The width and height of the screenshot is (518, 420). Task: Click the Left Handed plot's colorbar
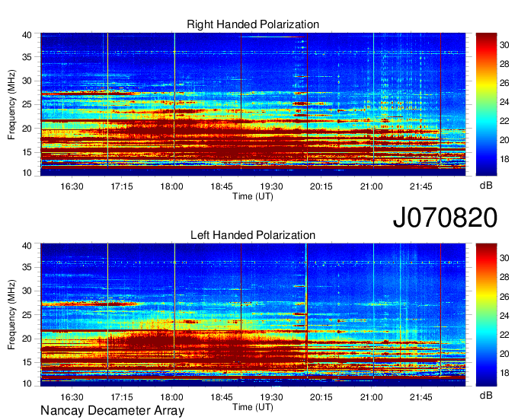(486, 315)
